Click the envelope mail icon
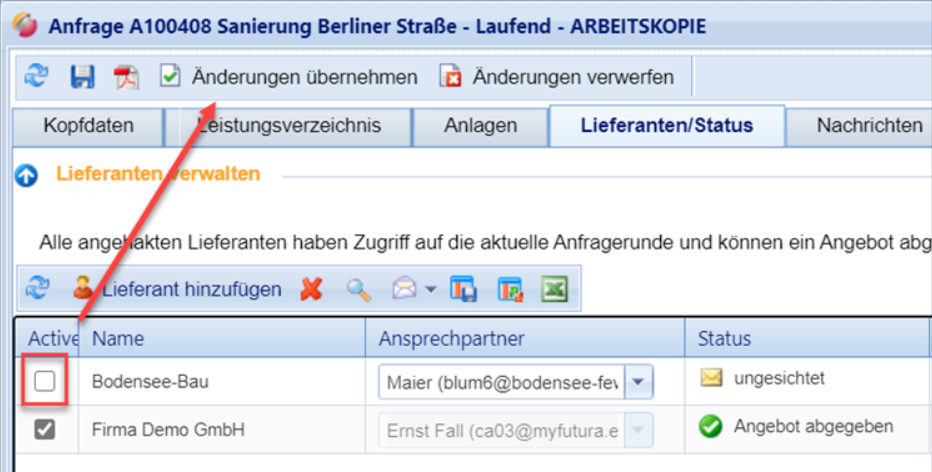The width and height of the screenshot is (932, 472). click(403, 289)
